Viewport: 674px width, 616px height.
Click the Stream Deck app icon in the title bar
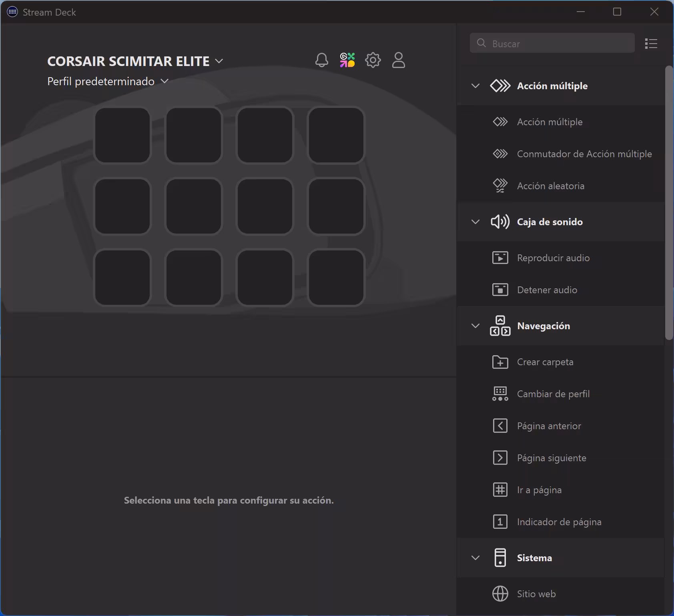pos(12,12)
